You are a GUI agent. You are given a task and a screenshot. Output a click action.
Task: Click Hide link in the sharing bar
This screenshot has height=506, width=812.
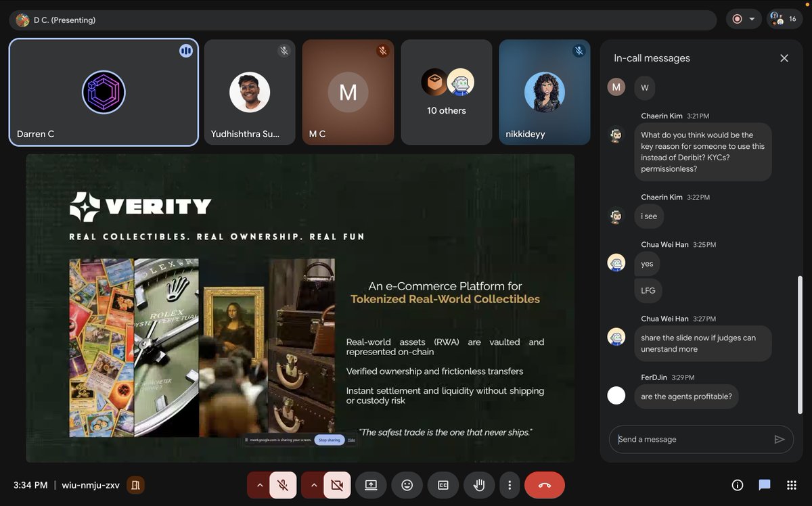pyautogui.click(x=351, y=440)
